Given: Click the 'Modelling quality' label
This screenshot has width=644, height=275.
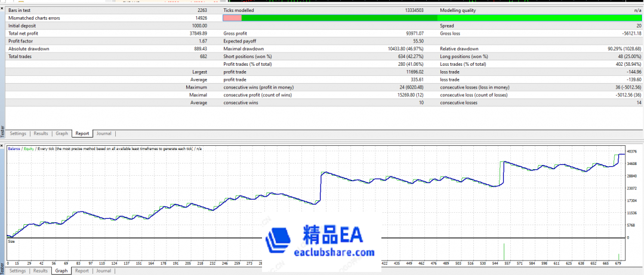Looking at the screenshot, I should tap(458, 10).
